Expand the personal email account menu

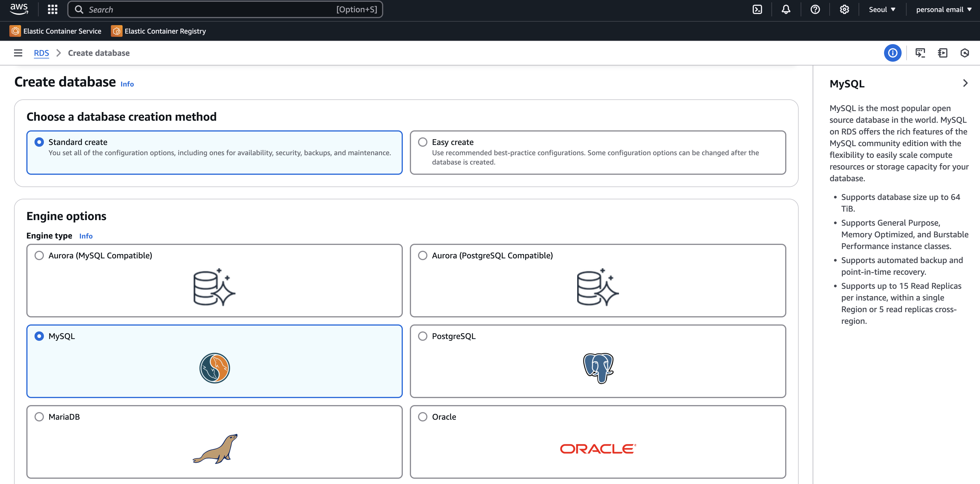click(943, 10)
